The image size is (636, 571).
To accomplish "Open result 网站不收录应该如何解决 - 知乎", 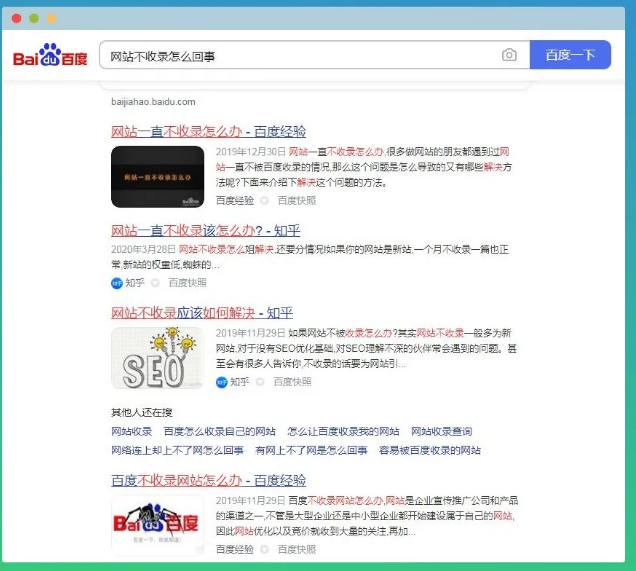I will coord(201,313).
